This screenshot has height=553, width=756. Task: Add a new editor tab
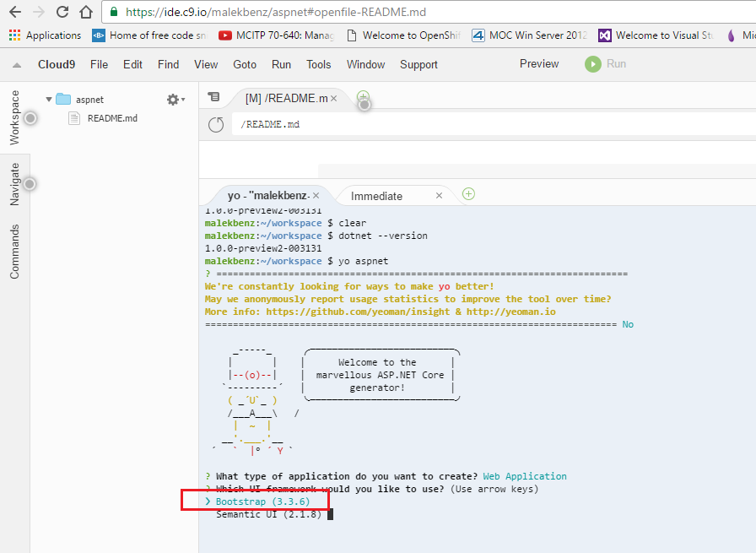coord(363,97)
